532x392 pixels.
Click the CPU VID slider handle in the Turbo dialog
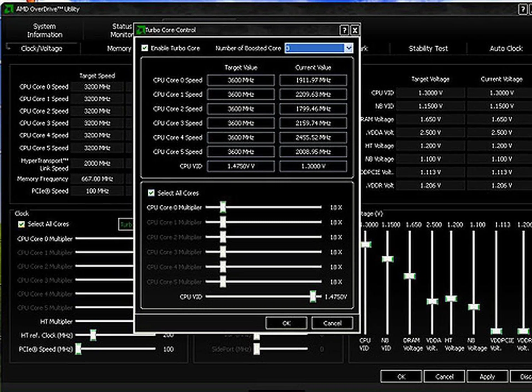tap(313, 297)
